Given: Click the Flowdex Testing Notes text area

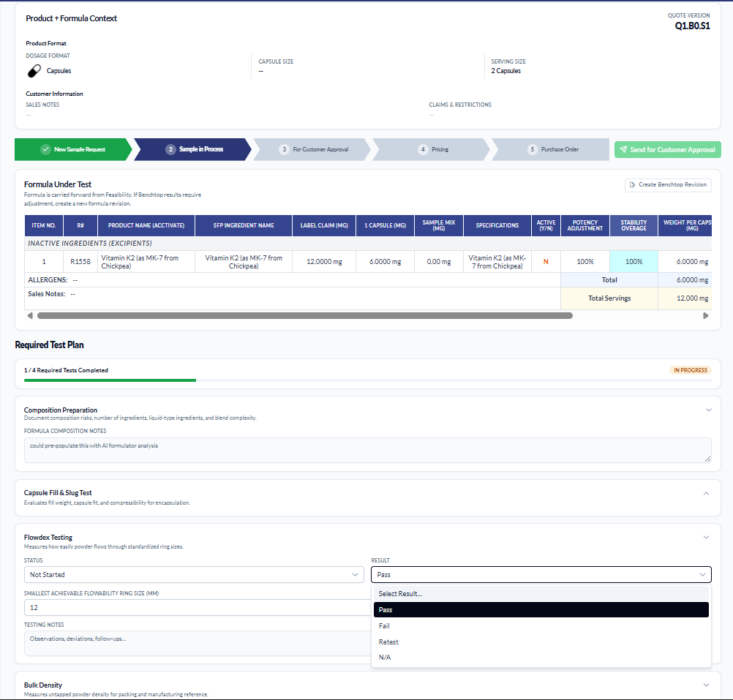Looking at the screenshot, I should point(198,644).
